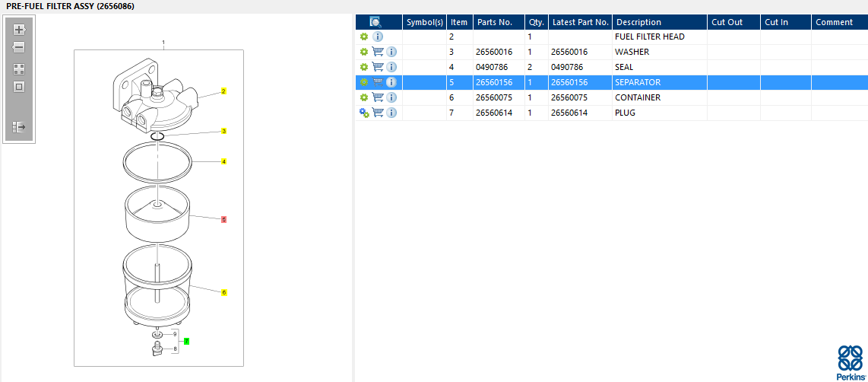Select callout 3 on the diagram

pos(223,131)
